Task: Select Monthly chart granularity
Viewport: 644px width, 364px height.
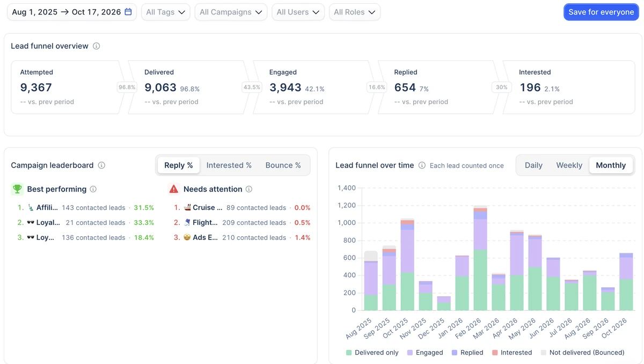Action: tap(611, 165)
